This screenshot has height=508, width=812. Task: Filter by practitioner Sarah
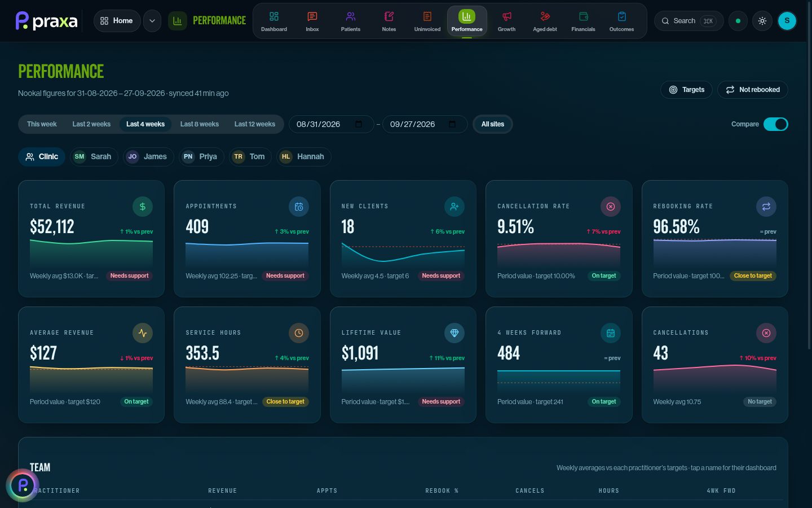click(94, 156)
